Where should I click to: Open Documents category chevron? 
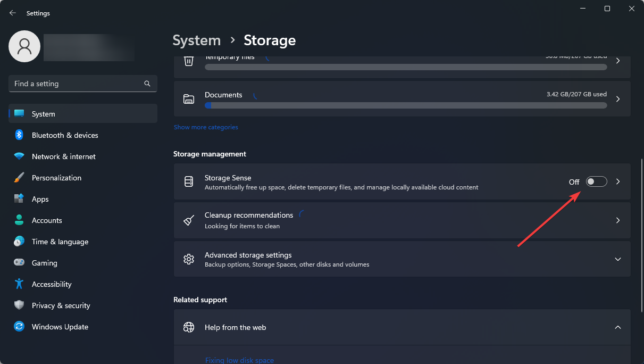tap(618, 99)
